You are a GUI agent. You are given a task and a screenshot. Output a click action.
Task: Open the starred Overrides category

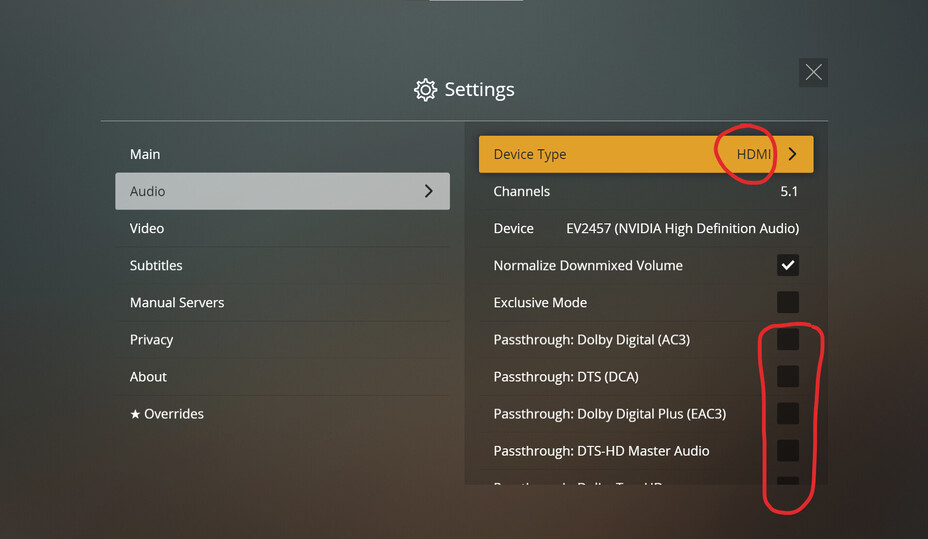(x=167, y=413)
